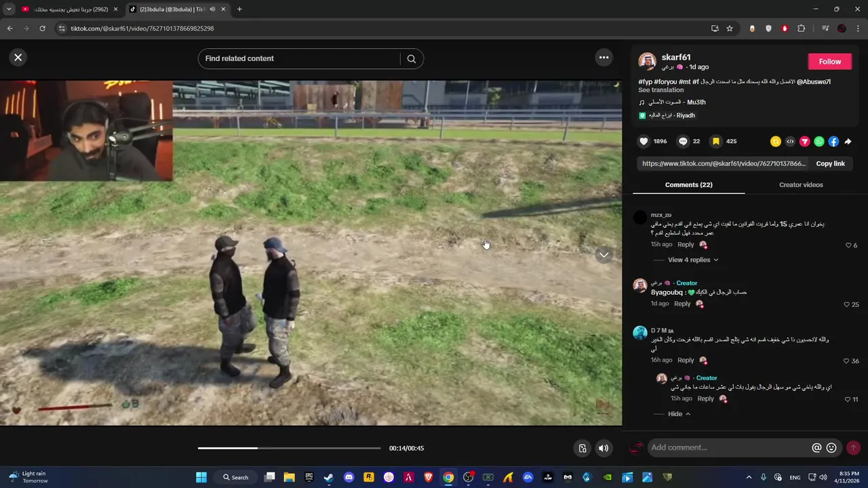
Task: Open the Chrome three-dot menu
Action: point(858,28)
